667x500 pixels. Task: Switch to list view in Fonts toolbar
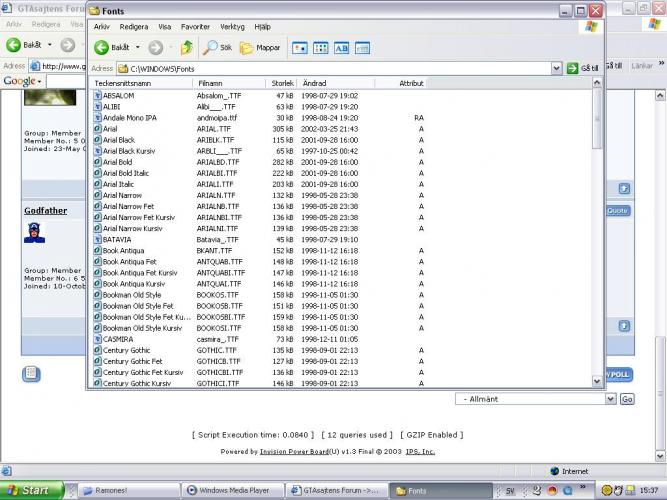click(320, 47)
